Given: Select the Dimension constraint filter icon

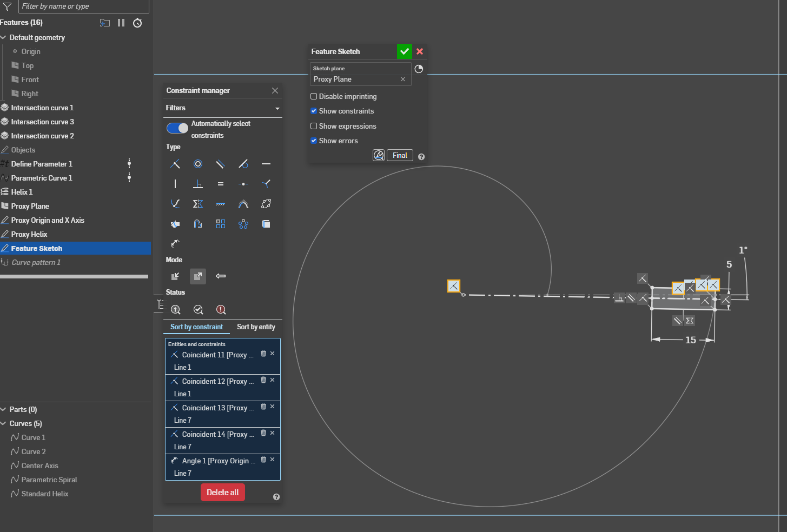Looking at the screenshot, I should click(175, 244).
